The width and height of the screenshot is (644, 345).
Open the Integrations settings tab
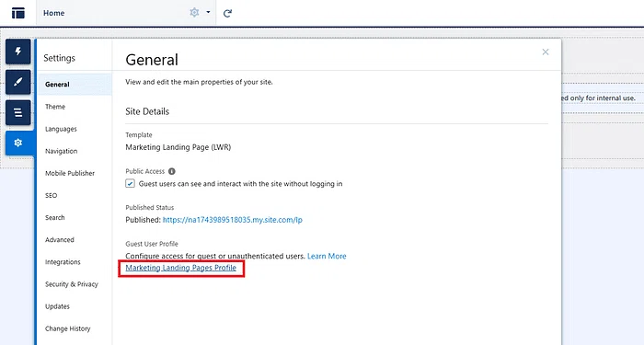pos(75,262)
